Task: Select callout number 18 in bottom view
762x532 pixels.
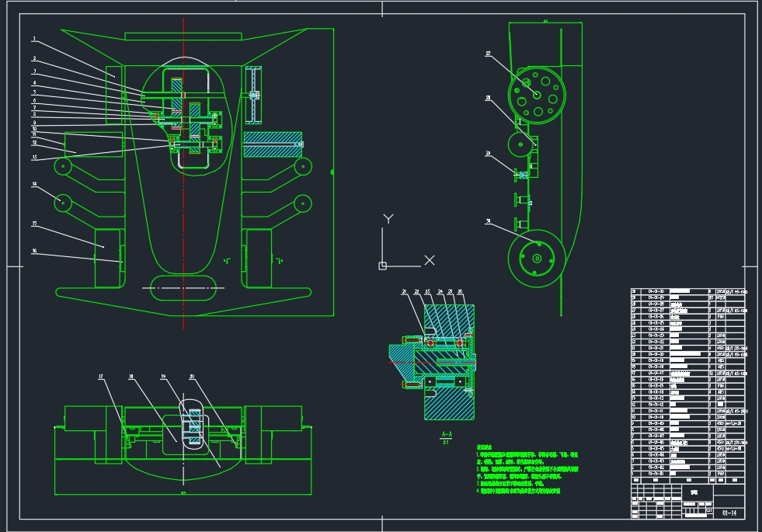Action: click(130, 377)
